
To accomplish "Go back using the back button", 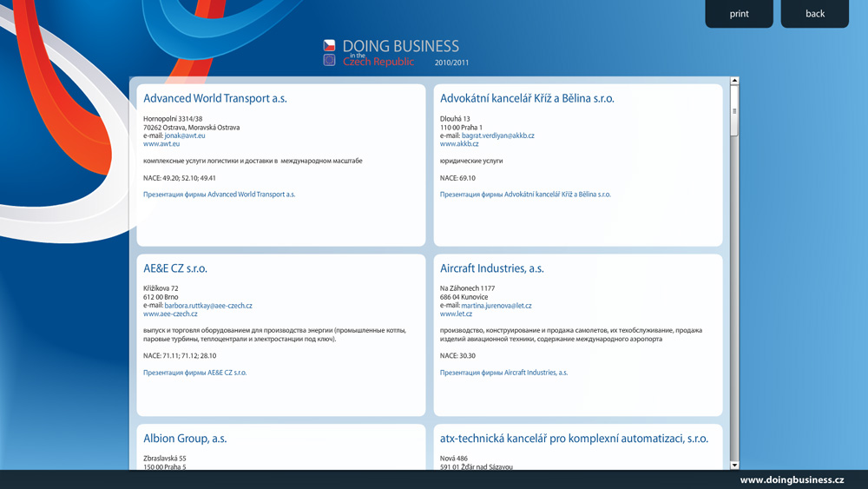I will [815, 13].
